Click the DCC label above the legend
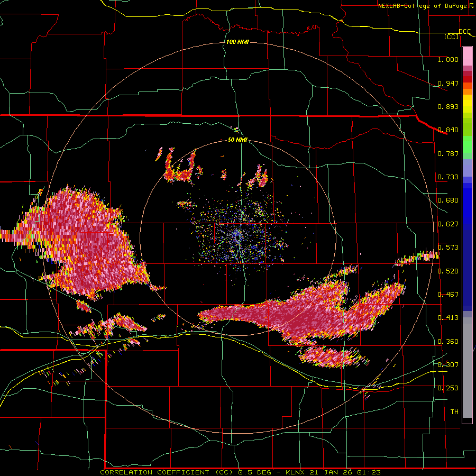 (465, 32)
